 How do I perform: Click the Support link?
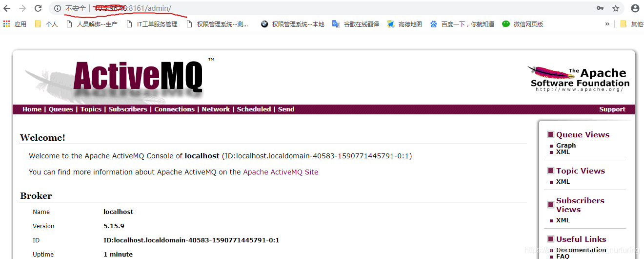point(612,109)
